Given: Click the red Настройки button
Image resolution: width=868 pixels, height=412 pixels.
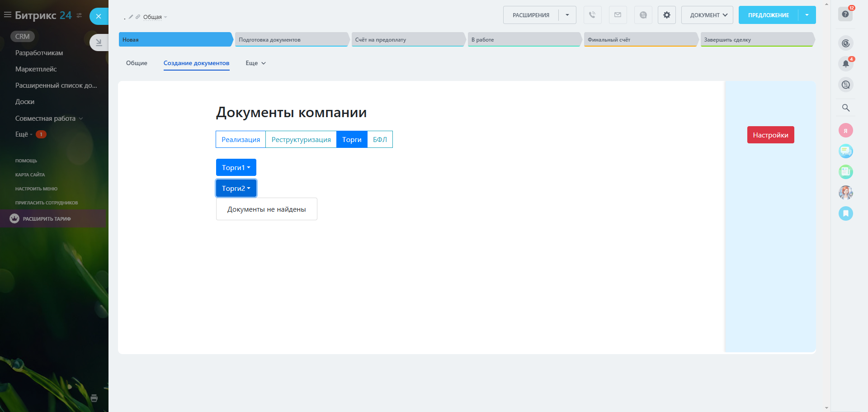Looking at the screenshot, I should tap(770, 135).
